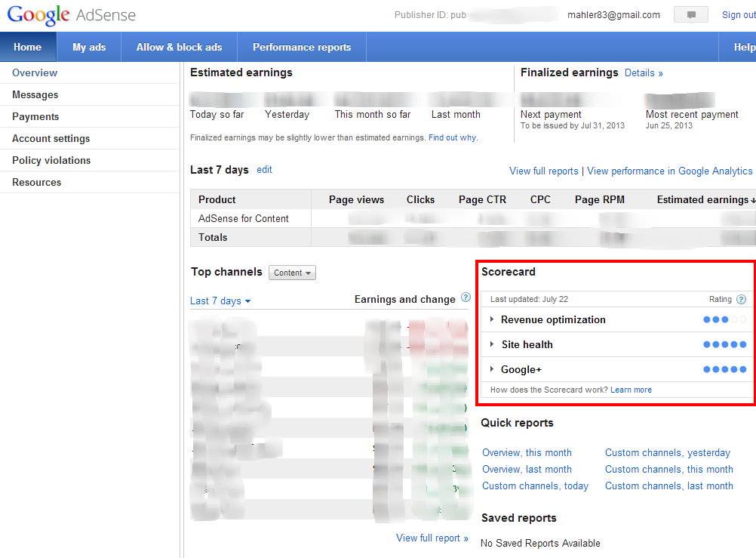Expand the Revenue optimization scorecard row
The width and height of the screenshot is (756, 558).
[x=493, y=320]
